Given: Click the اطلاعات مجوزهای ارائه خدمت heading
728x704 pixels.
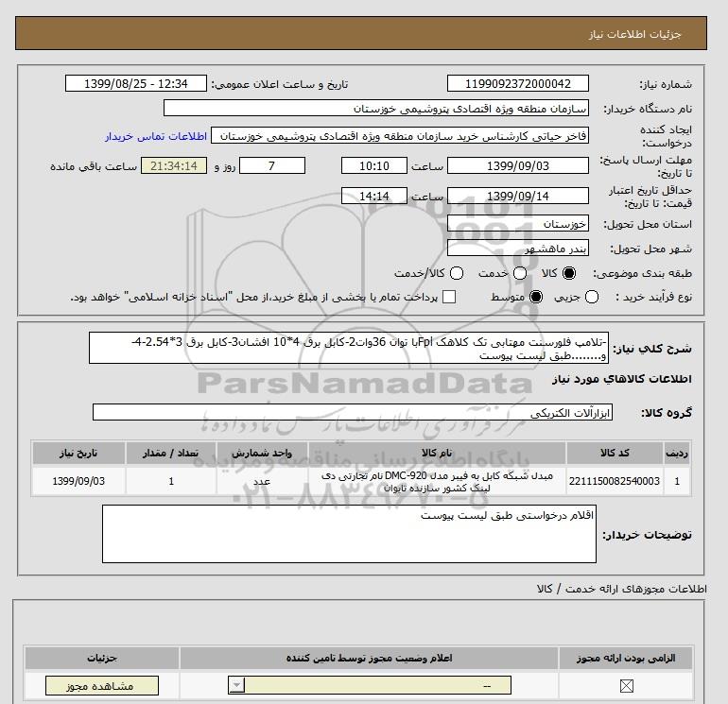Looking at the screenshot, I should 622,589.
